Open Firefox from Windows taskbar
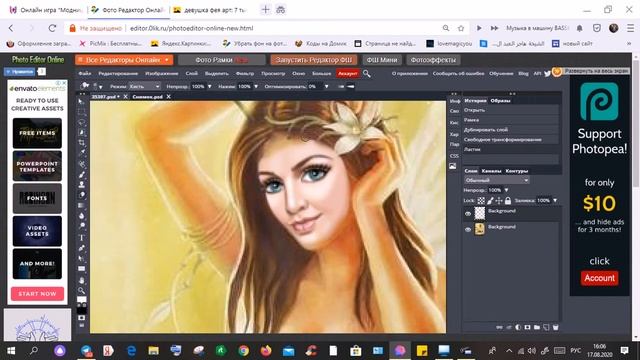 point(266,351)
